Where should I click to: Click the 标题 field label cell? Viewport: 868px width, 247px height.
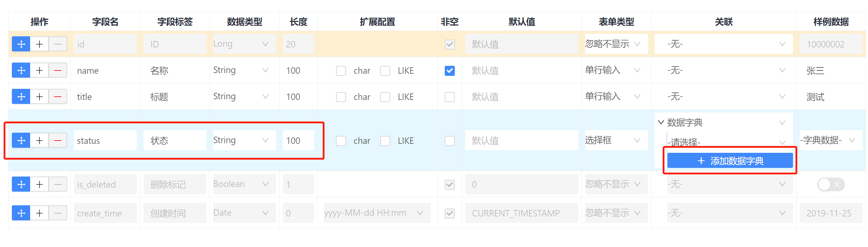click(x=175, y=97)
